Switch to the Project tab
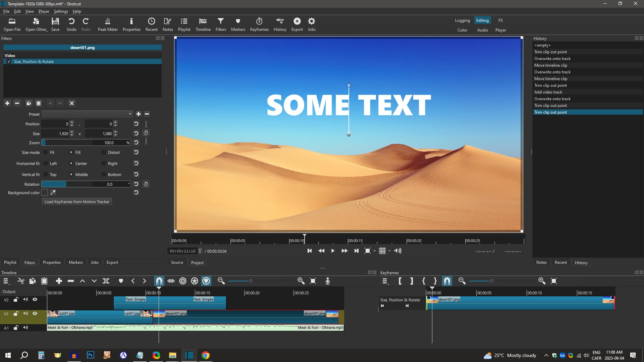The height and width of the screenshot is (362, 644). click(197, 262)
